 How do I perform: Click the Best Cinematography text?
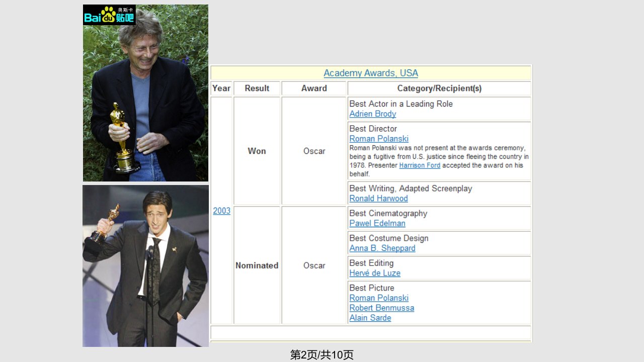[388, 213]
